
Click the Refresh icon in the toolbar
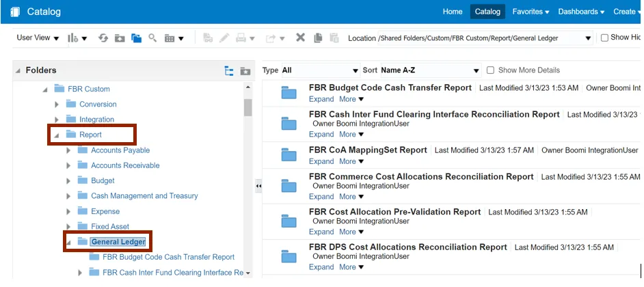coord(103,38)
